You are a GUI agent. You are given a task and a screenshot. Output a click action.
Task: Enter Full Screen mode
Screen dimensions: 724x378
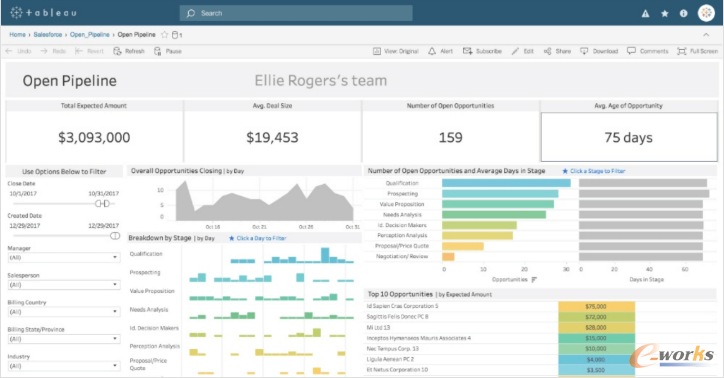click(x=697, y=51)
